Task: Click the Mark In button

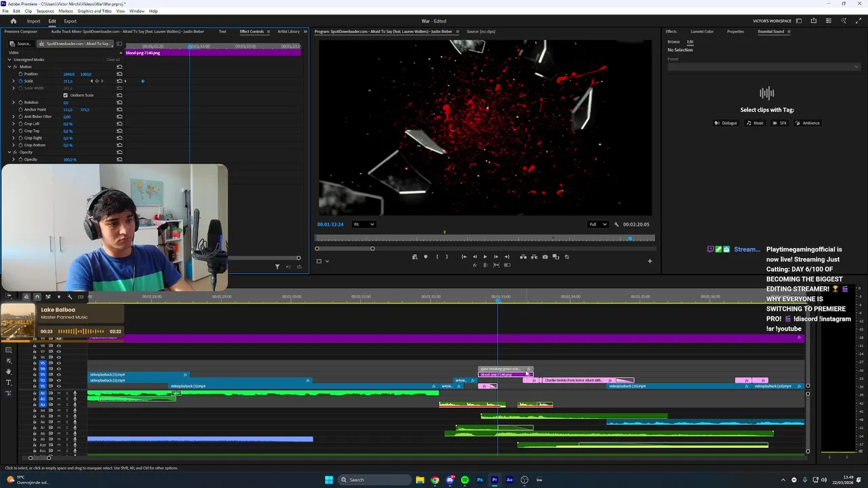Action: click(x=437, y=257)
